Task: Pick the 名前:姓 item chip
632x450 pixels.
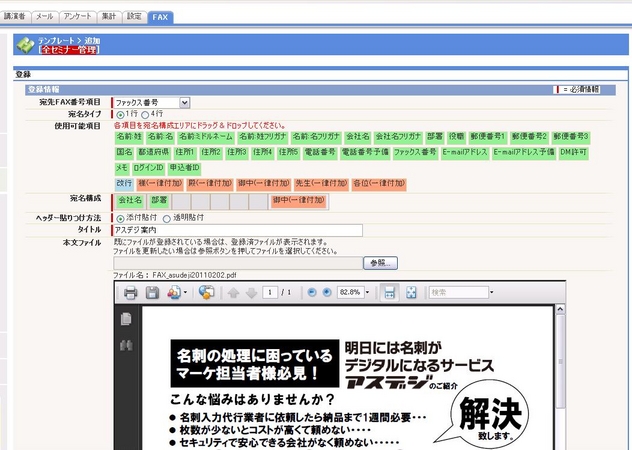Action: click(129, 137)
